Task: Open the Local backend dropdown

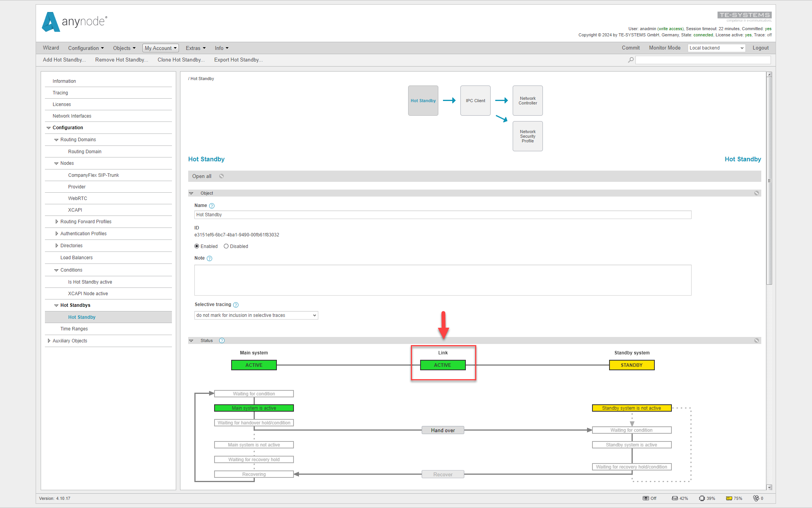Action: click(x=716, y=48)
